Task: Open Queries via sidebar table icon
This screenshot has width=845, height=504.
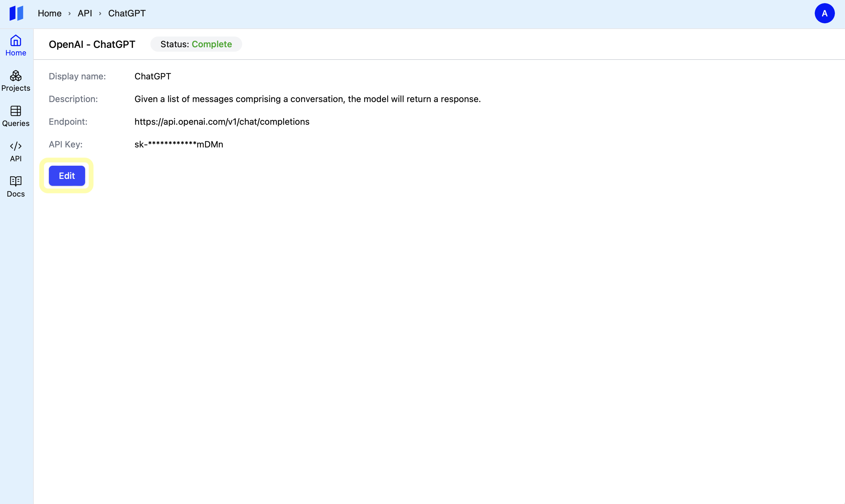Action: point(16,111)
